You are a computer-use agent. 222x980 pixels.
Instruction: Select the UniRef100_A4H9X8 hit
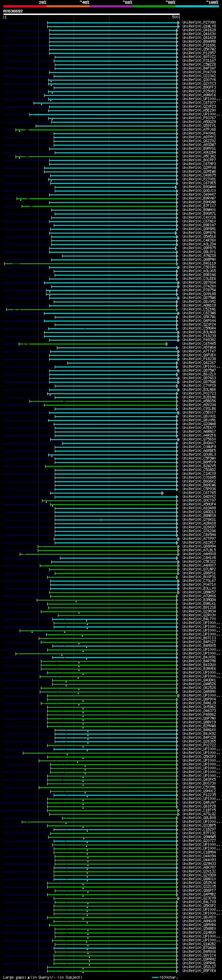click(x=199, y=554)
